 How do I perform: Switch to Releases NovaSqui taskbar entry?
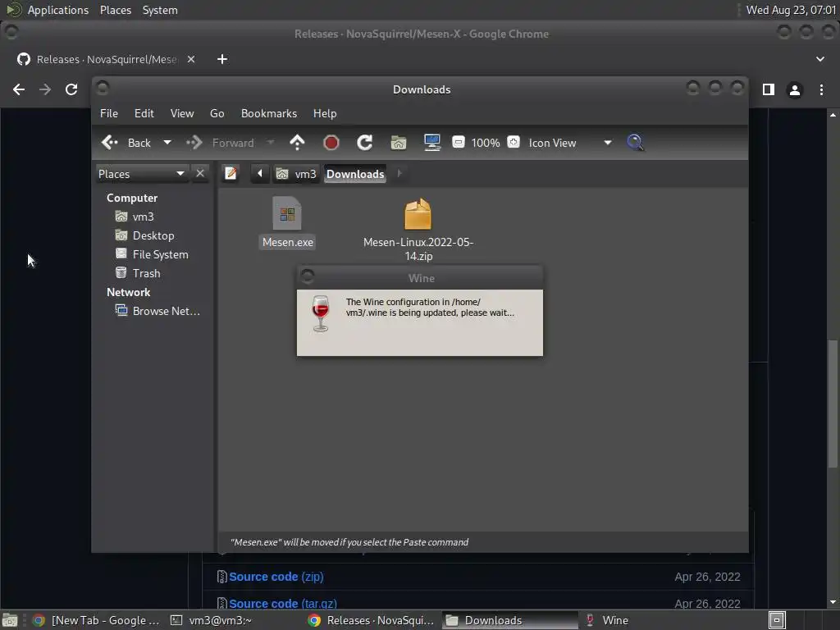372,620
